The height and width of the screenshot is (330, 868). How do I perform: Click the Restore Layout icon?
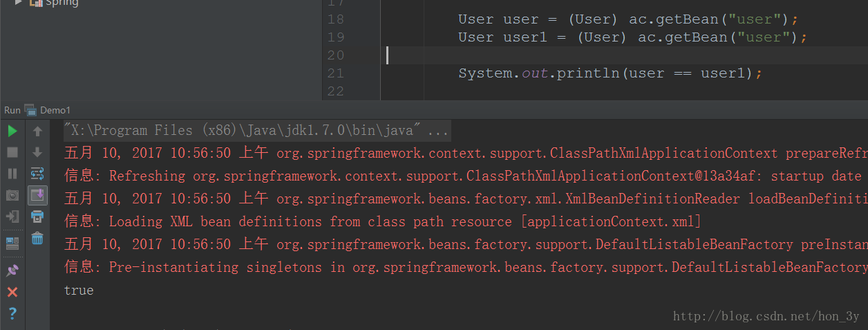[12, 243]
